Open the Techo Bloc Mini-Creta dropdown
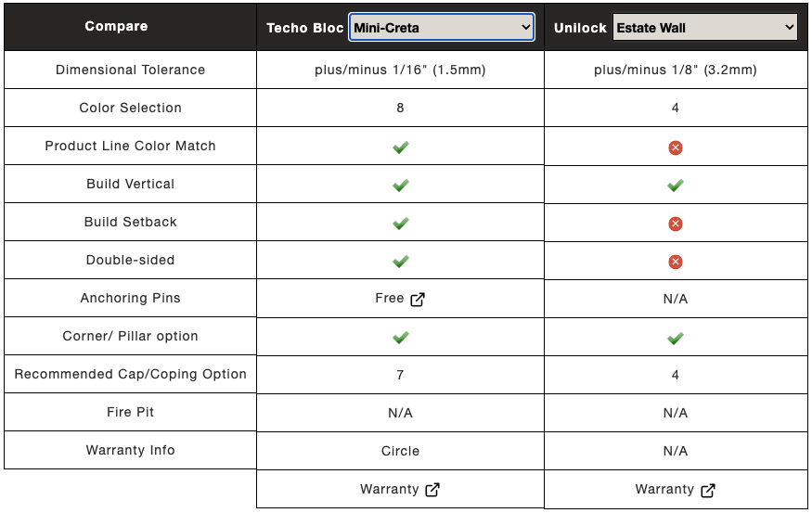812x513 pixels. pos(441,28)
